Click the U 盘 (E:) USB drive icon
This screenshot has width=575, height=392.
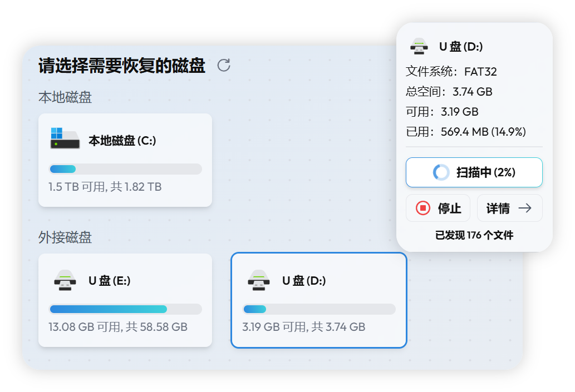[65, 281]
